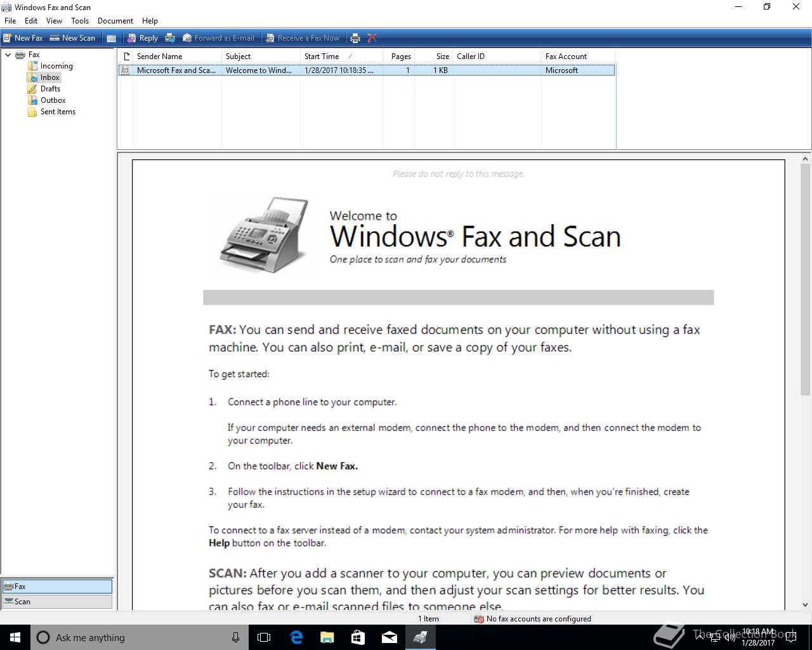
Task: Open Task View from taskbar
Action: pyautogui.click(x=264, y=637)
